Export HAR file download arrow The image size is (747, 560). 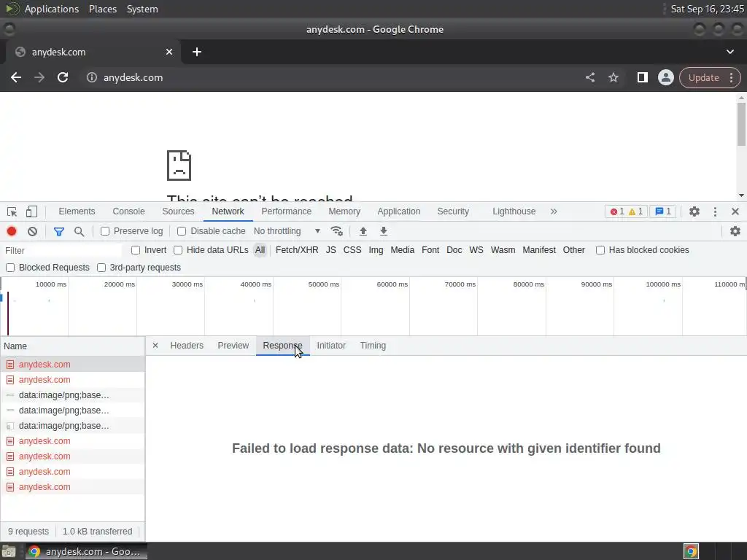384,231
